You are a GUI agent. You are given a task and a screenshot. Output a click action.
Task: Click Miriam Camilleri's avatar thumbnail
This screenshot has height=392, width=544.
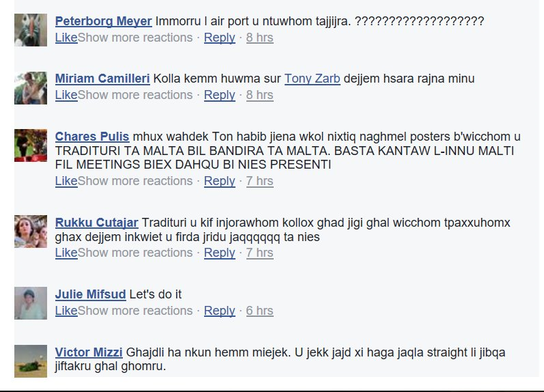tap(31, 88)
